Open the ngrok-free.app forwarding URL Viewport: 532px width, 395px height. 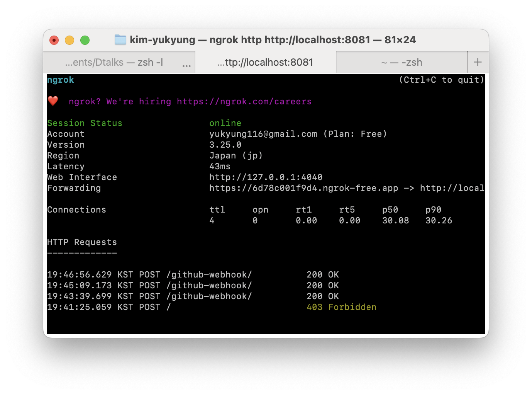(x=304, y=188)
